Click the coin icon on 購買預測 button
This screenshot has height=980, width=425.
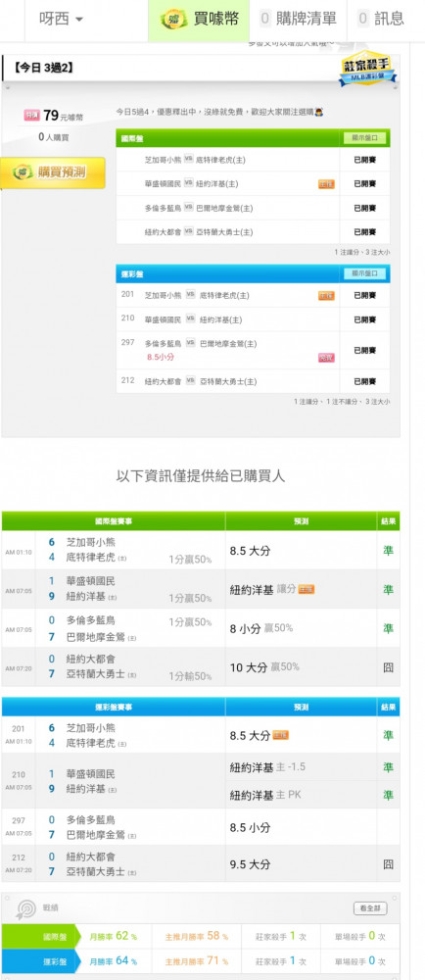23,172
